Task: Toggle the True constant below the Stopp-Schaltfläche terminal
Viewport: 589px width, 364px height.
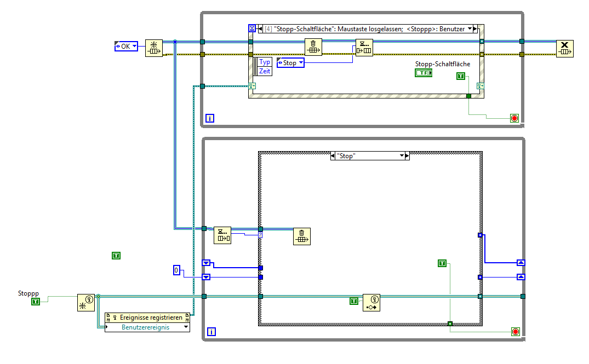Action: [461, 76]
